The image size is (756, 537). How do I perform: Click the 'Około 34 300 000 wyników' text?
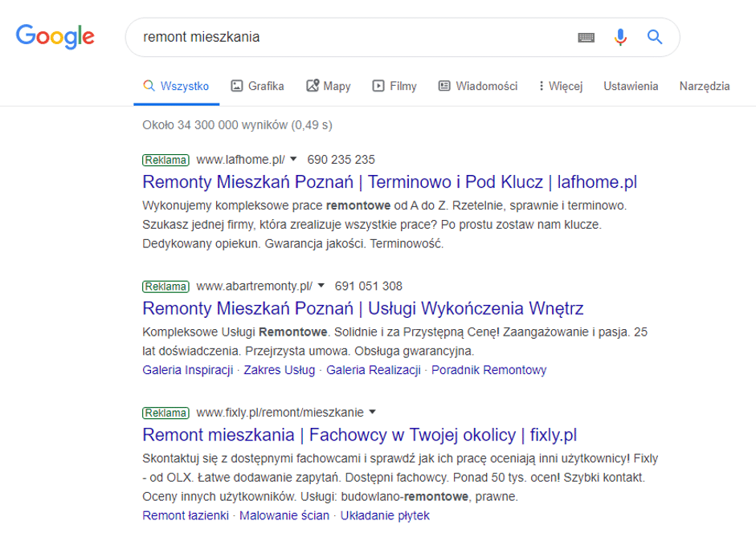point(237,125)
